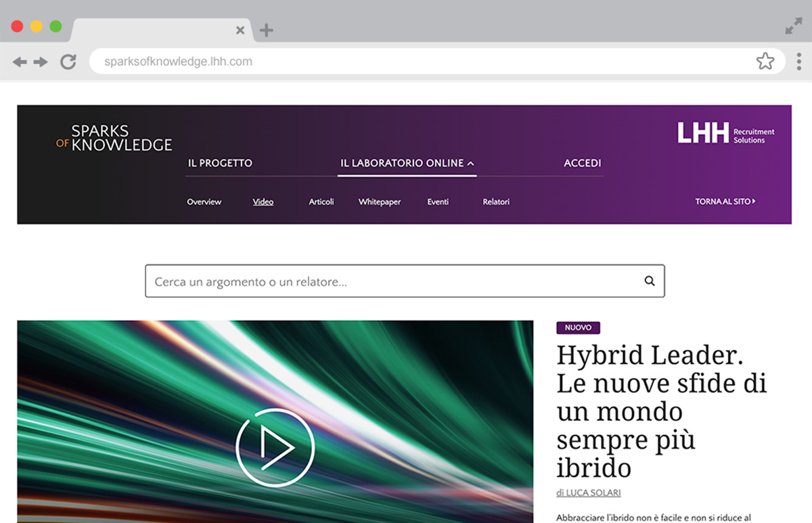Open the Hybrid Leader article title
812x523 pixels.
662,411
